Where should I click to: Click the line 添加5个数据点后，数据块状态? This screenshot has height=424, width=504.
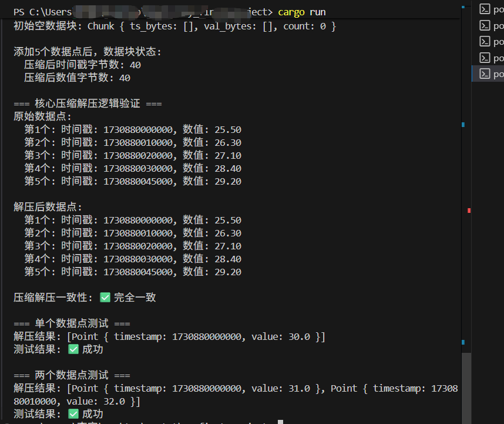pyautogui.click(x=88, y=52)
